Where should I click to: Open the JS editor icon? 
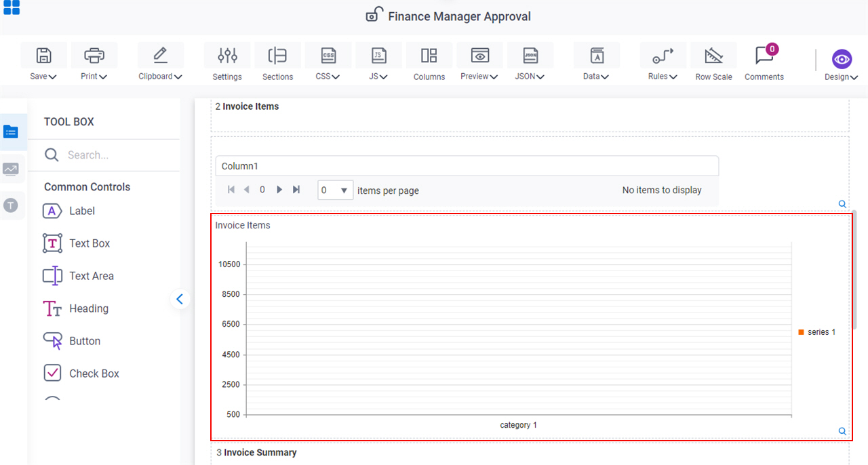[x=379, y=55]
